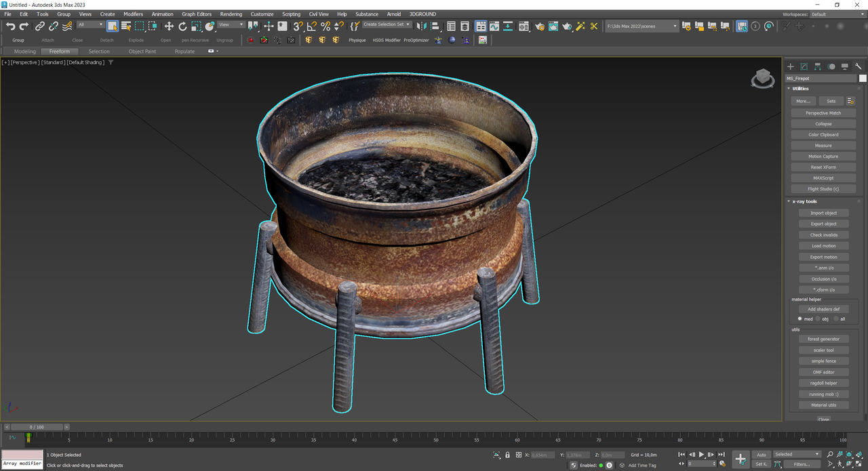Open the selection filter 'All' dropdown
Viewport: 868px width, 471px height.
[x=90, y=25]
